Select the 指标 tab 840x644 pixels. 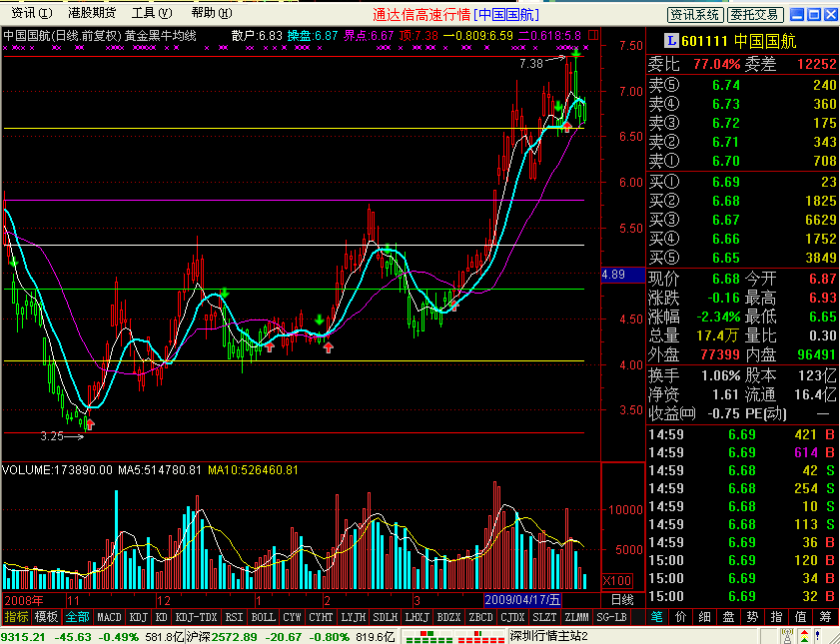click(x=16, y=617)
